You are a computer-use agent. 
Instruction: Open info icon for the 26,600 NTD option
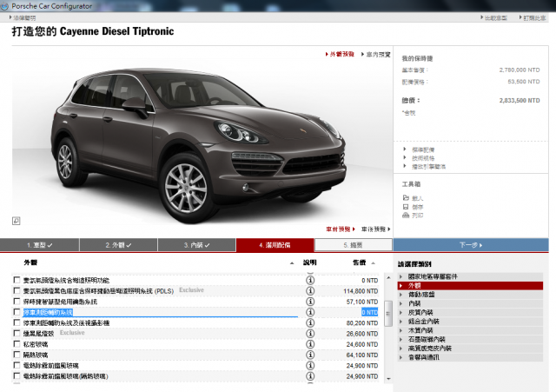click(310, 334)
